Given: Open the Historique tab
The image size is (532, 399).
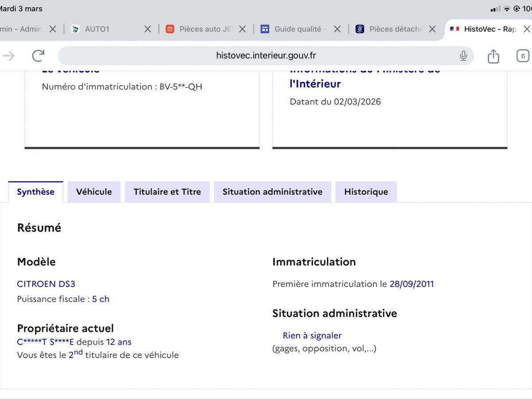Looking at the screenshot, I should [366, 192].
